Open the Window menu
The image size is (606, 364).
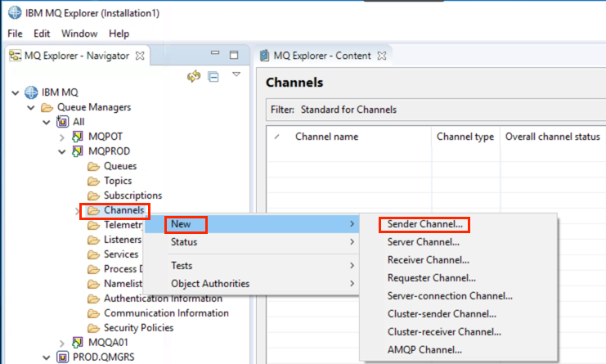pyautogui.click(x=79, y=34)
